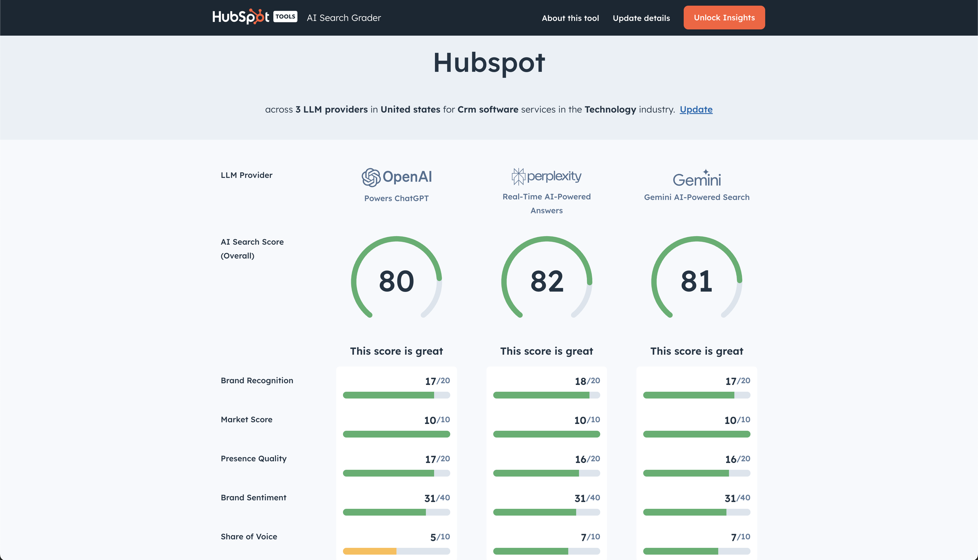The width and height of the screenshot is (978, 560).
Task: Click the Unlock Insights button
Action: click(x=724, y=18)
